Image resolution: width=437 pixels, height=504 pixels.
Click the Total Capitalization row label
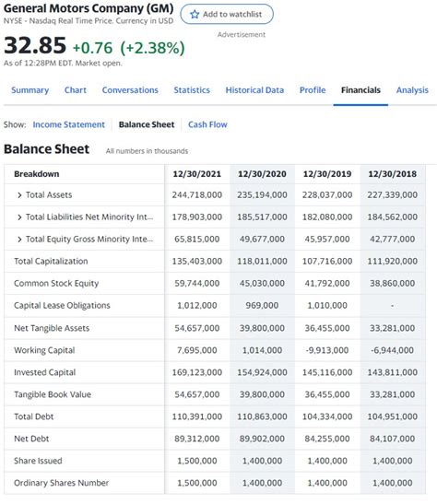pos(51,261)
